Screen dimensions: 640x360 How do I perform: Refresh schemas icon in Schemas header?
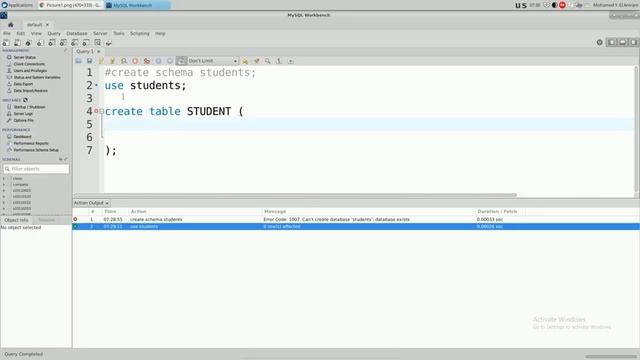point(60,159)
